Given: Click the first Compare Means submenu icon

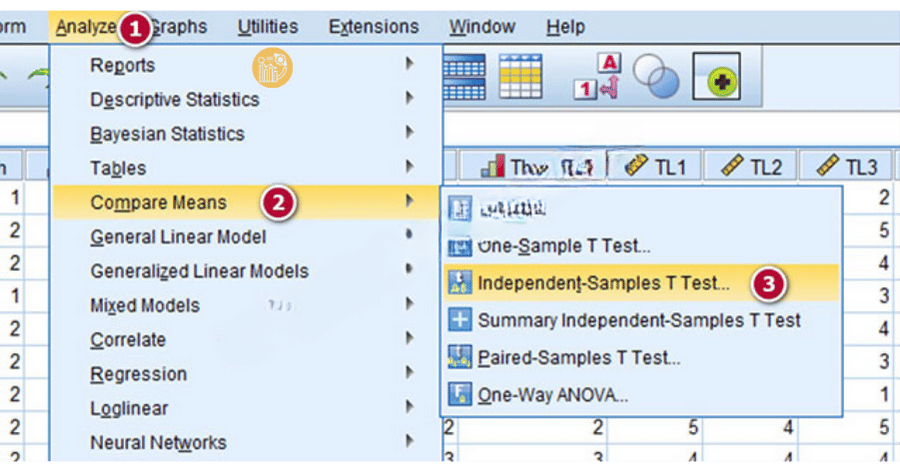Looking at the screenshot, I should (x=460, y=208).
